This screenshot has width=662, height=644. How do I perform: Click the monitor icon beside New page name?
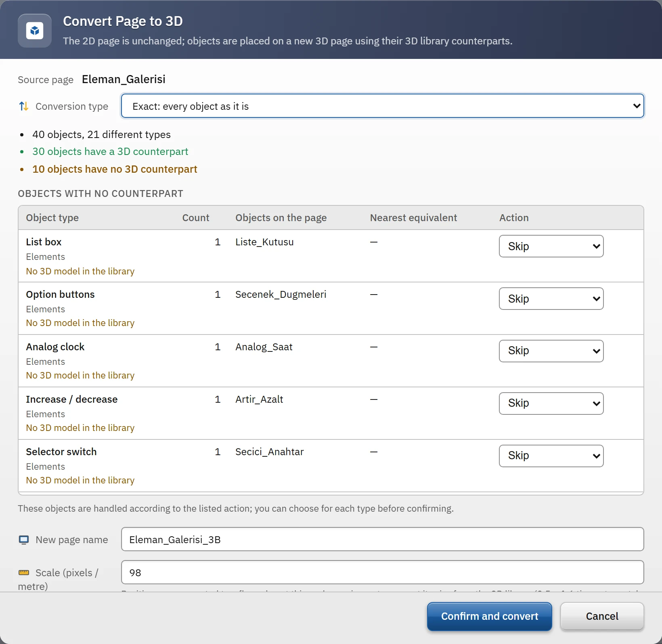pos(24,540)
